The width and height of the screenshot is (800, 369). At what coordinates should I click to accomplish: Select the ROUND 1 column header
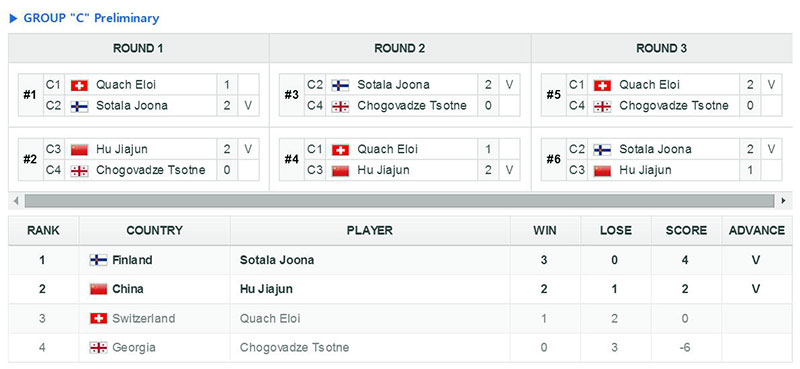(x=138, y=48)
